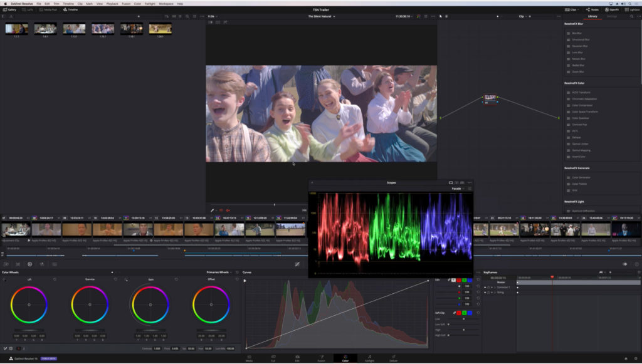Reset the Offset color wheel
The image size is (642, 364).
point(237,279)
